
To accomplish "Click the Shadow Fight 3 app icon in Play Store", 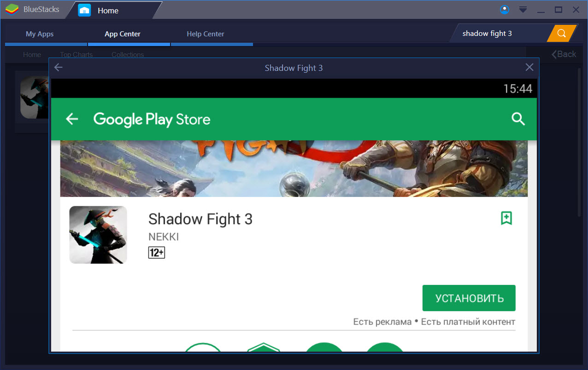I will pos(98,235).
